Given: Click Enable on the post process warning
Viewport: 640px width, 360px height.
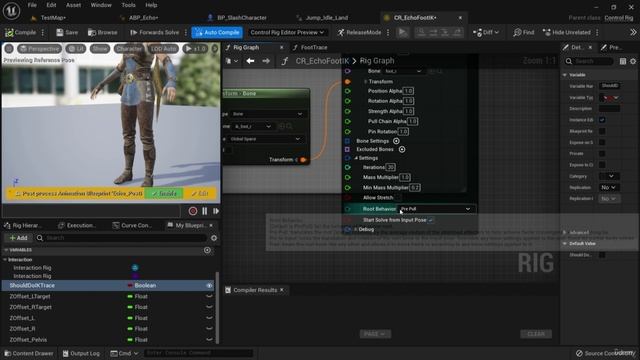Looking at the screenshot, I should 164,193.
